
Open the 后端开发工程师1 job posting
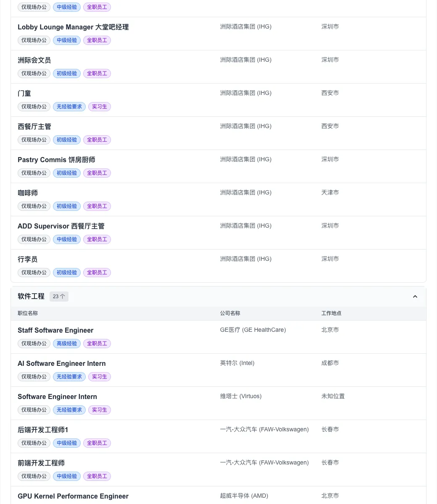tap(43, 430)
